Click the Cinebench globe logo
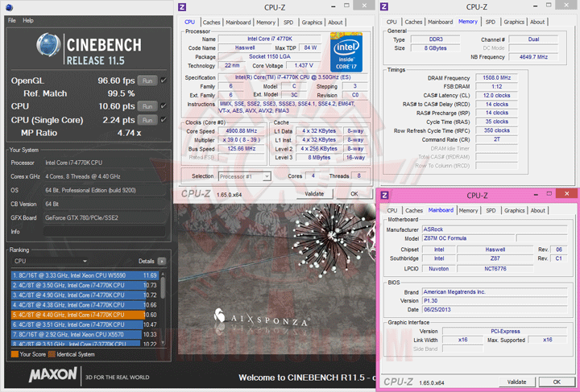Image resolution: width=580 pixels, height=392 pixels. point(49,45)
